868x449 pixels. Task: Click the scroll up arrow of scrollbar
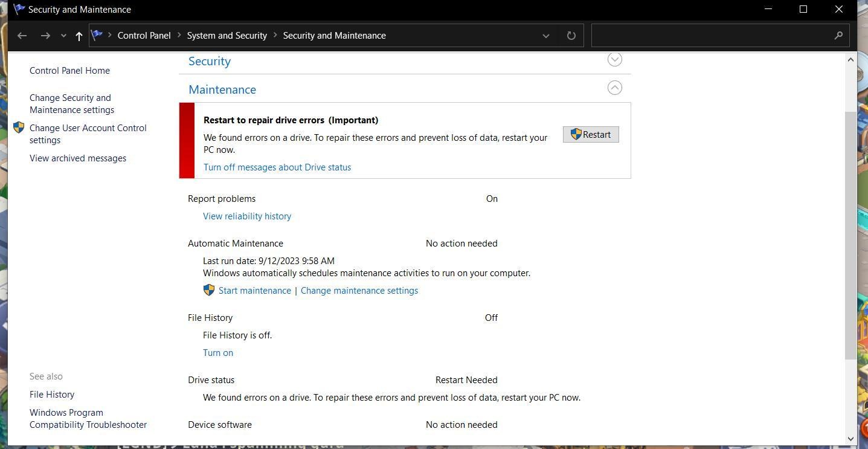850,59
